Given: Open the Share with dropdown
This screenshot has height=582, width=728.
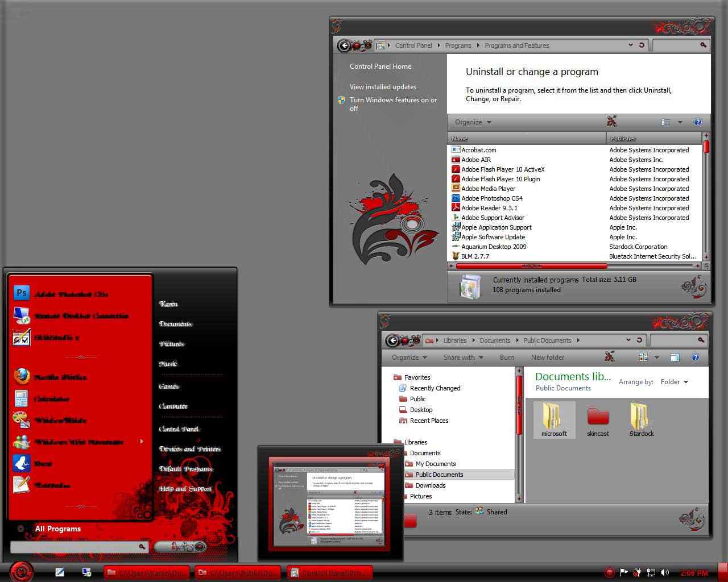Looking at the screenshot, I should point(464,357).
